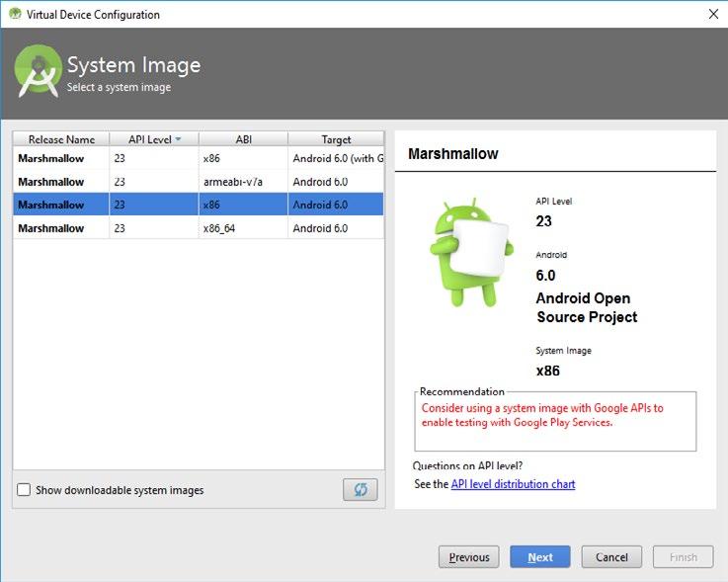Click the ABI column header
The image size is (728, 582).
click(x=243, y=139)
